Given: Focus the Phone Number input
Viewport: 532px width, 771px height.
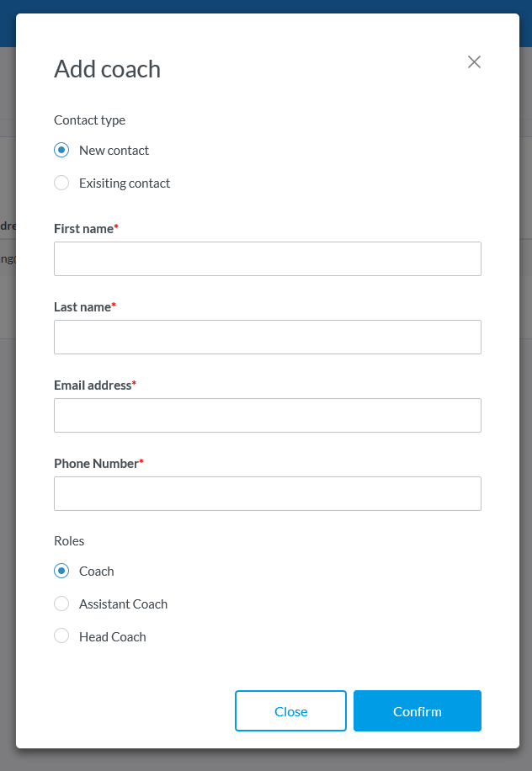Looking at the screenshot, I should pos(267,493).
